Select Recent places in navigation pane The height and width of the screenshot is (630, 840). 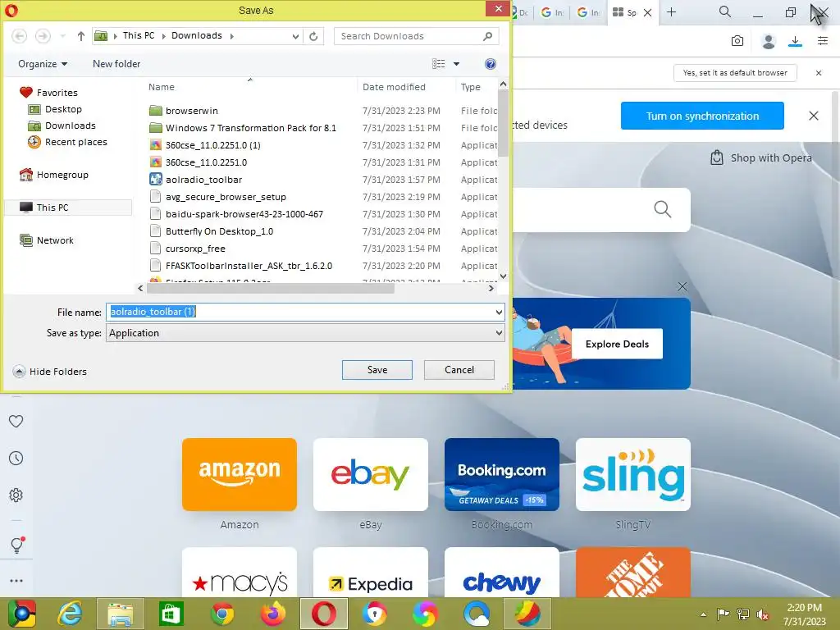click(x=76, y=142)
